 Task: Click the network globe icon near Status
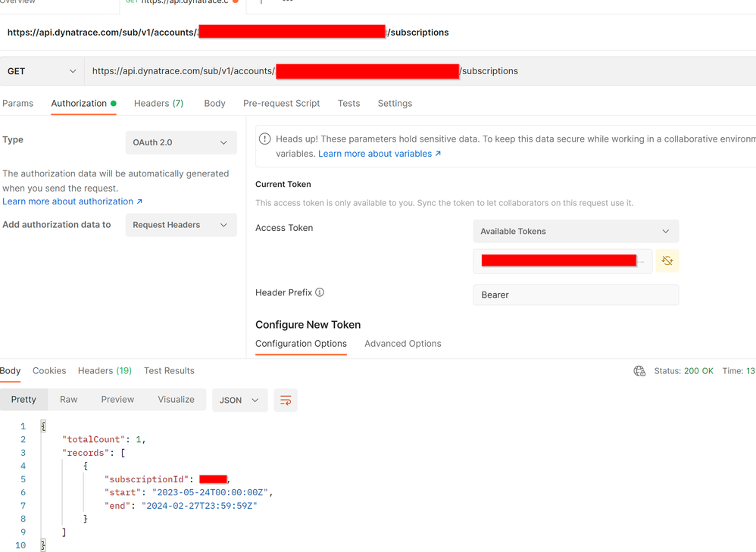click(x=639, y=371)
